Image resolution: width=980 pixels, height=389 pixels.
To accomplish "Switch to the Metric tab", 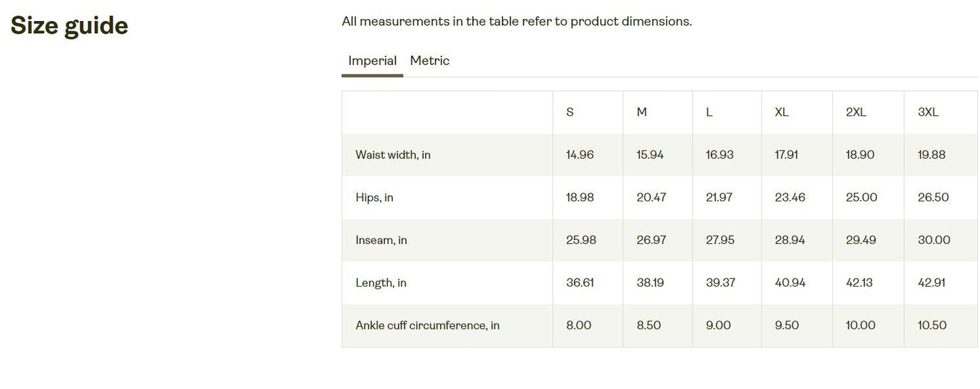I will [429, 61].
